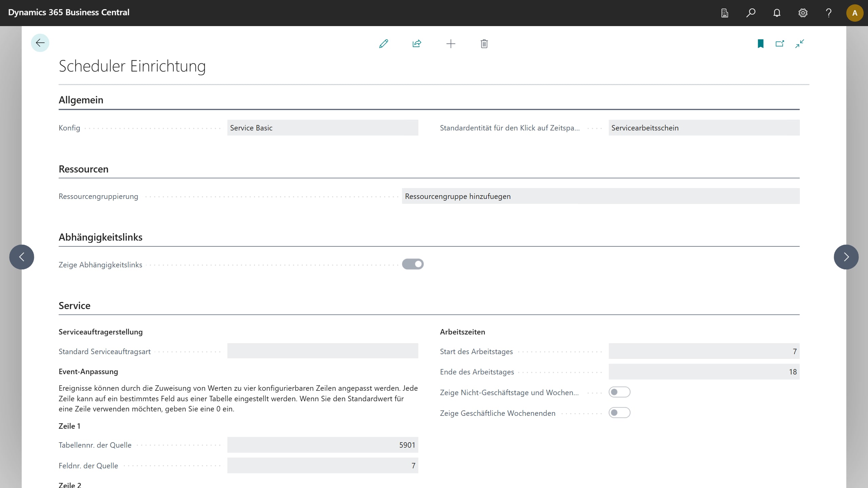Click the Ereignisse können description paragraph
868x488 pixels.
point(238,399)
